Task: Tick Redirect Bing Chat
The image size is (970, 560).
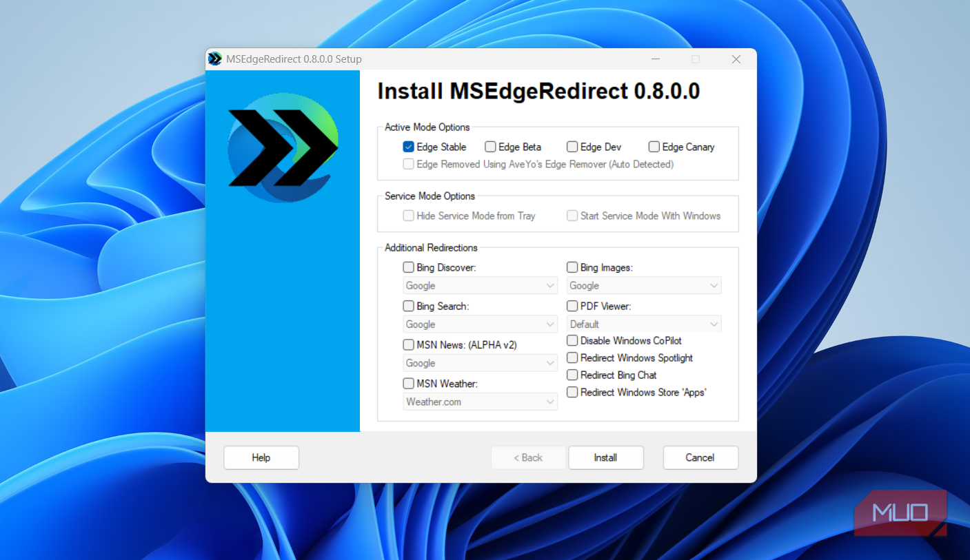Action: point(572,375)
